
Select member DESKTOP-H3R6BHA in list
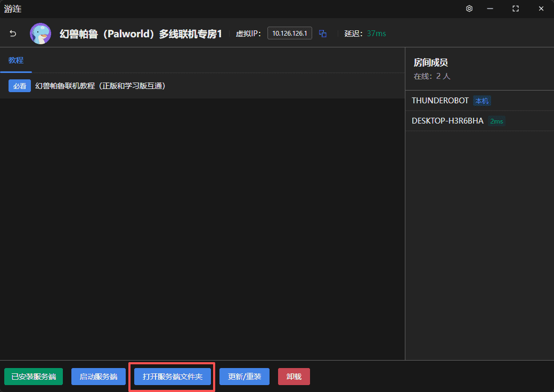pos(480,121)
